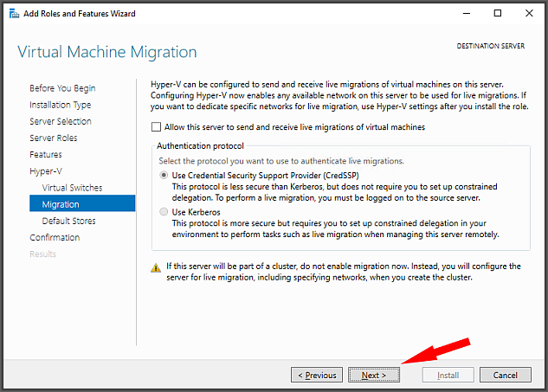Open Virtual Switches sub-step
548x392 pixels.
pyautogui.click(x=72, y=188)
